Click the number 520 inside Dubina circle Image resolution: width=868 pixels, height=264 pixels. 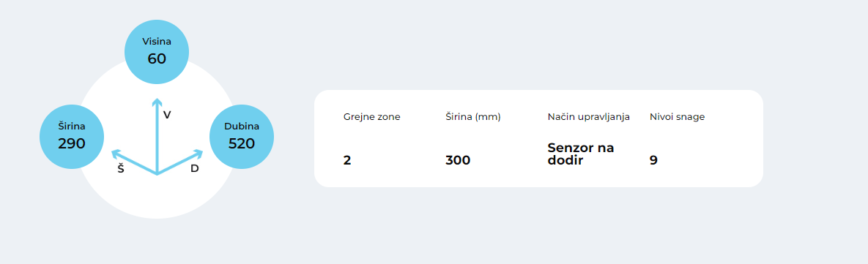tap(242, 143)
